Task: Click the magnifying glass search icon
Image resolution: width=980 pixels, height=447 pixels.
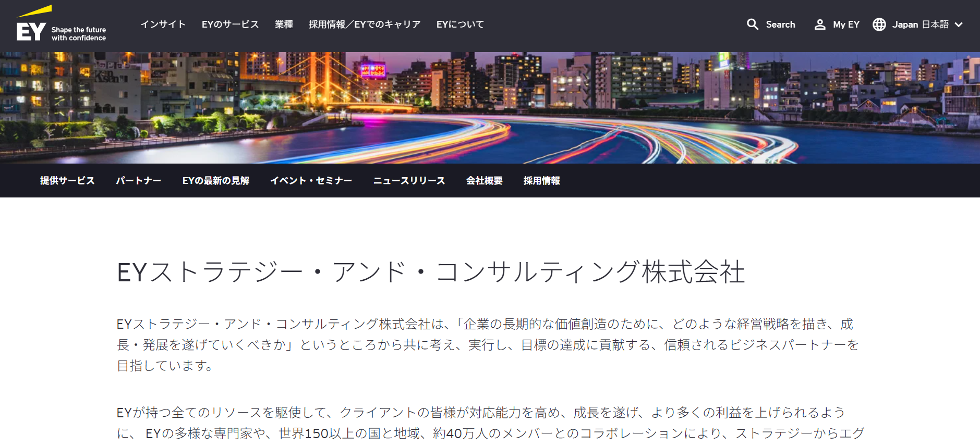Action: tap(752, 24)
